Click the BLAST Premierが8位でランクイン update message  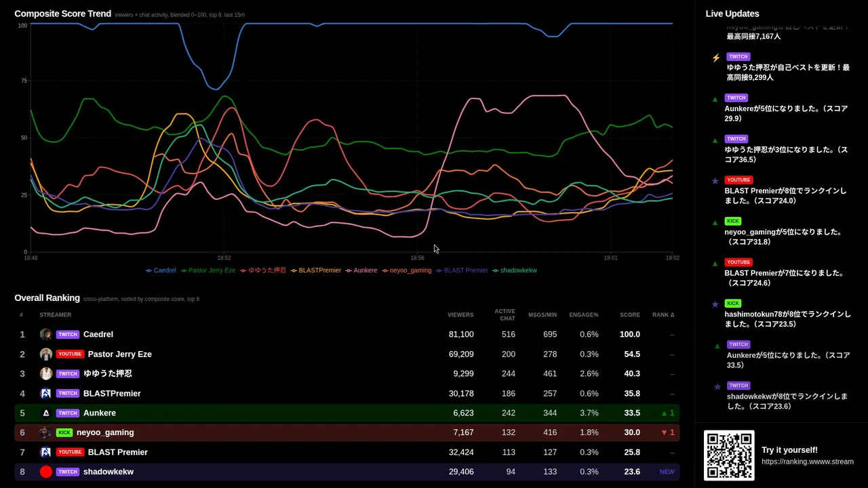point(786,196)
